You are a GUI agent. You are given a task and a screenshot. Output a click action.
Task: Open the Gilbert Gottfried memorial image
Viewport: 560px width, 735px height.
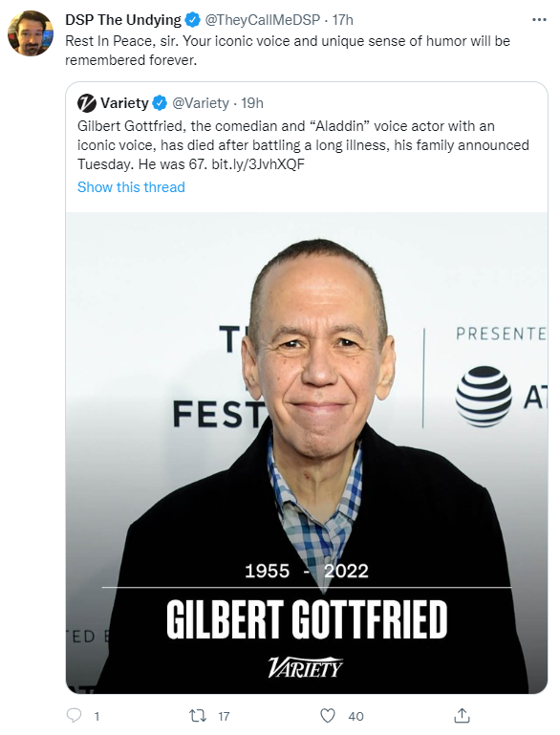pyautogui.click(x=307, y=453)
